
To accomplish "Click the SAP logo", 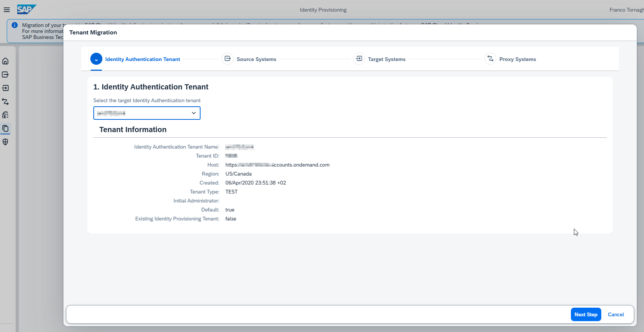I will tap(27, 9).
